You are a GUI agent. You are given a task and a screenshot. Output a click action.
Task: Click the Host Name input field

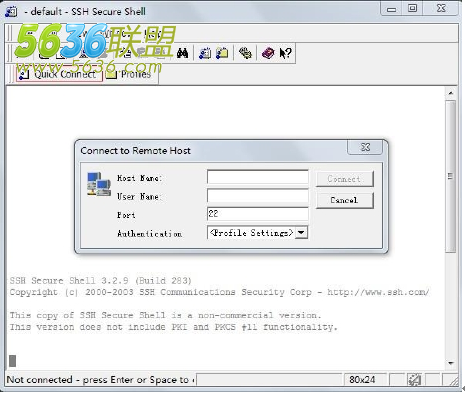258,177
